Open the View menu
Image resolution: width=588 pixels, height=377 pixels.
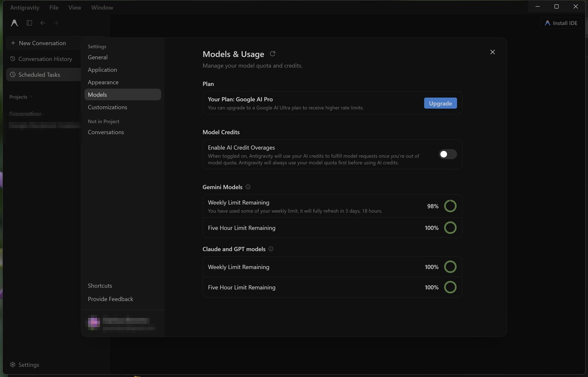coord(75,8)
